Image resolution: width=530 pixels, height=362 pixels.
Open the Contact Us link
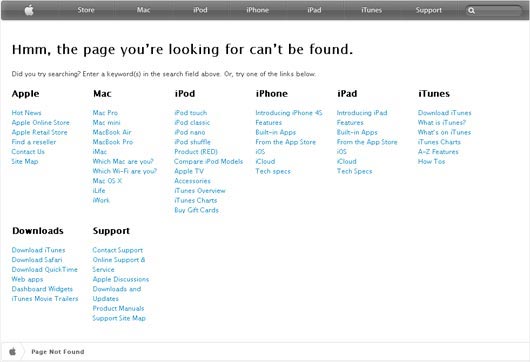[28, 152]
